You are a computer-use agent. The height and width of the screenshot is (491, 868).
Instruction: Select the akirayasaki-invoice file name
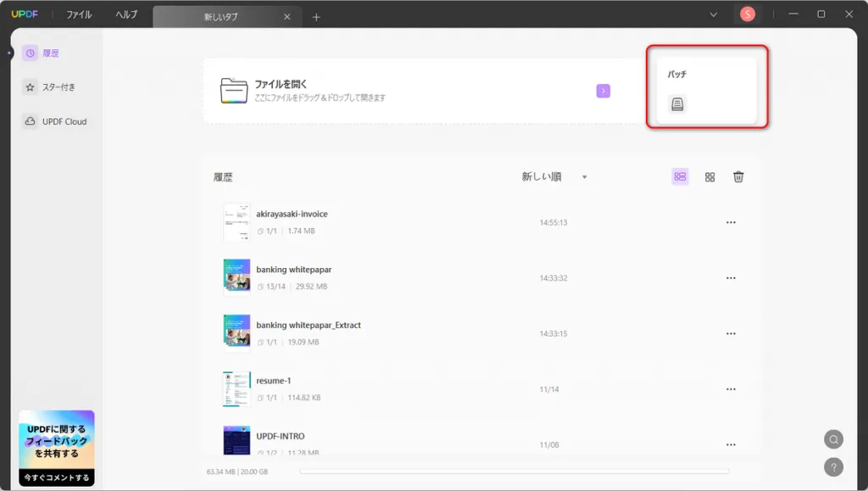pos(292,215)
